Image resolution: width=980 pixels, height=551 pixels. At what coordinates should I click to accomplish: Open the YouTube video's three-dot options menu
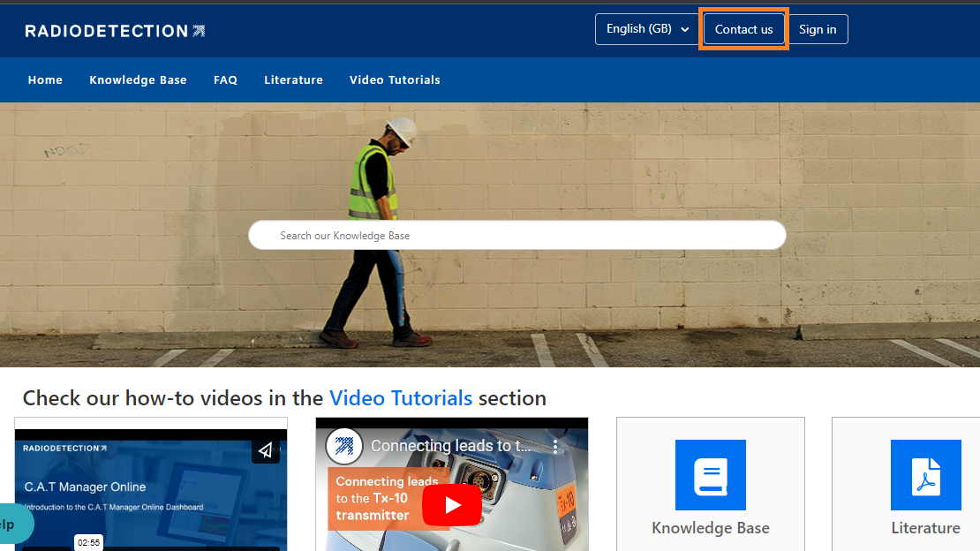pyautogui.click(x=555, y=446)
